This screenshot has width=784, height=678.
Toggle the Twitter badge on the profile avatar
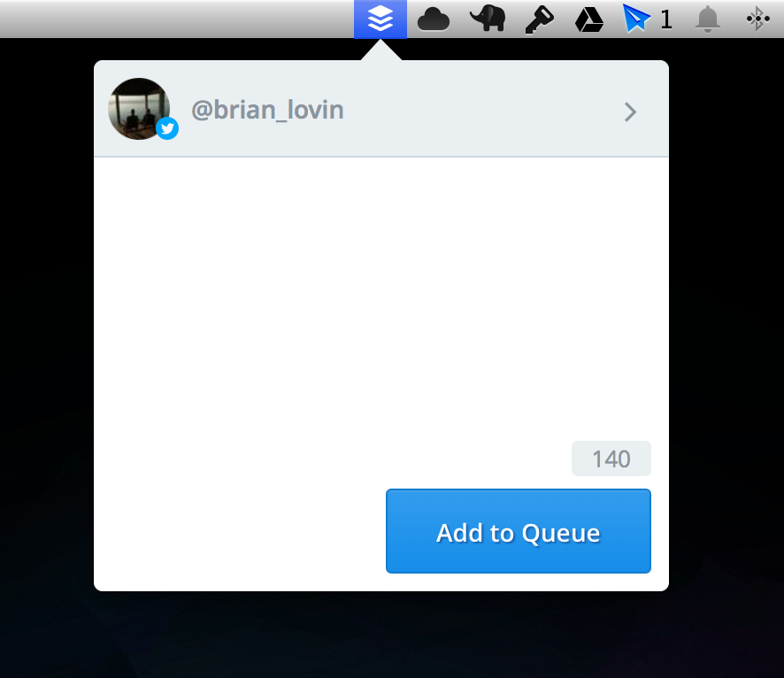[167, 128]
